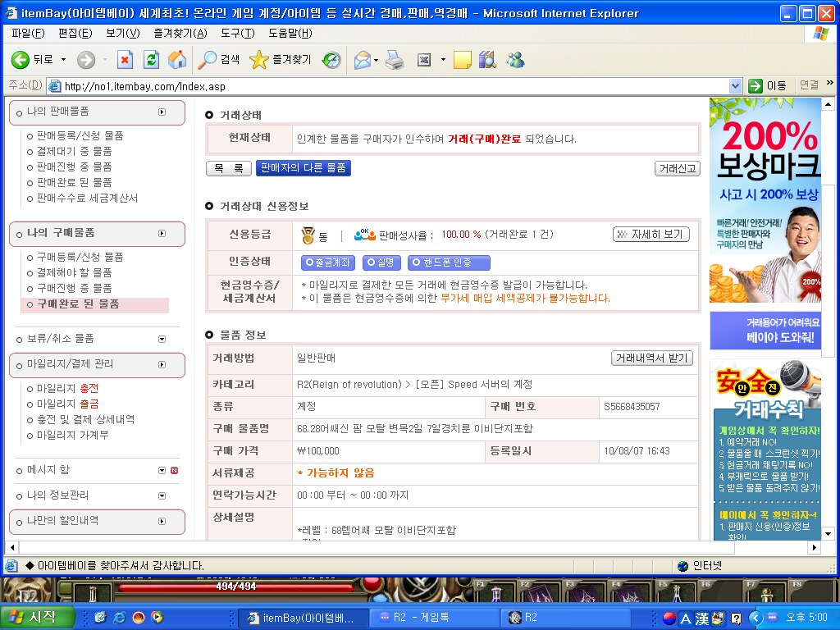Image resolution: width=840 pixels, height=630 pixels.
Task: Click the IE Stop loading icon
Action: (125, 60)
